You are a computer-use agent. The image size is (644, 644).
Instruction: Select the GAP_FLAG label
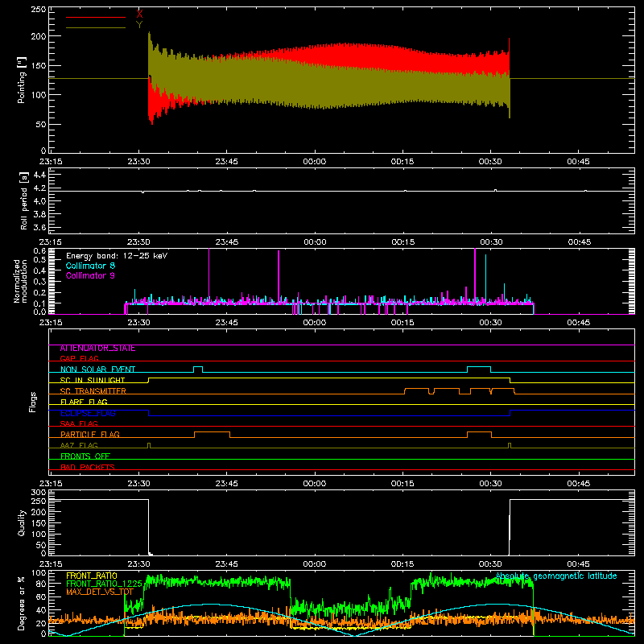point(79,358)
